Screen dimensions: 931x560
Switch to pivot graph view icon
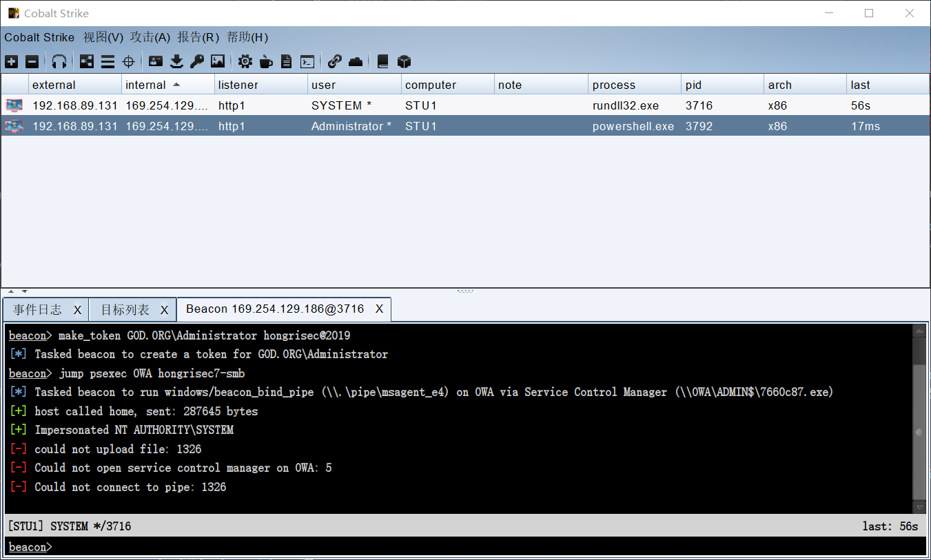(87, 62)
